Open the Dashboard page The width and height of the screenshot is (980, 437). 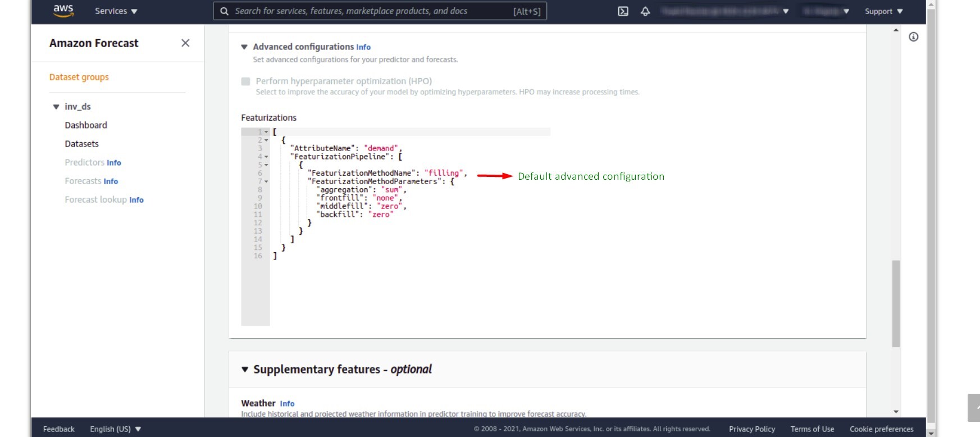coord(86,125)
